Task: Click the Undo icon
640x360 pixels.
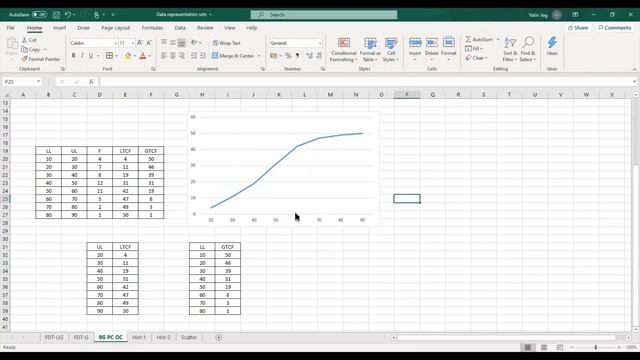Action: point(68,15)
